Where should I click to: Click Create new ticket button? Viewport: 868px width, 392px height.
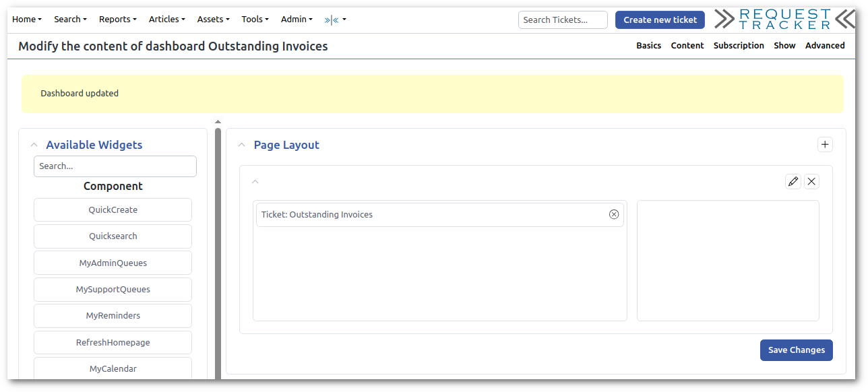(x=660, y=20)
